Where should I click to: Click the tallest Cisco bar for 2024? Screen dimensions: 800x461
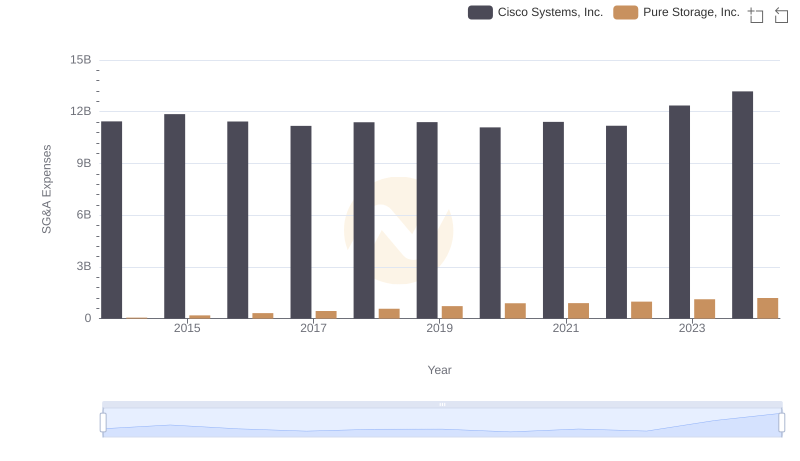[742, 205]
